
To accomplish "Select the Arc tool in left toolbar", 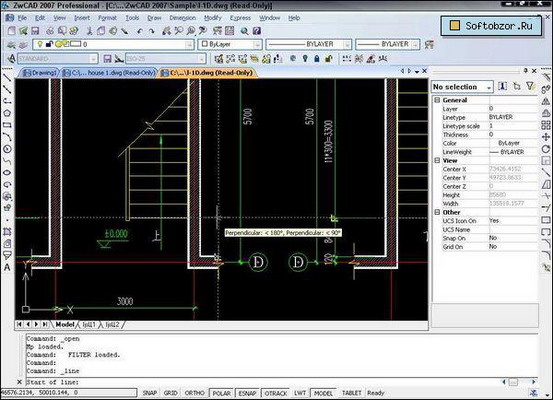I will 7,137.
